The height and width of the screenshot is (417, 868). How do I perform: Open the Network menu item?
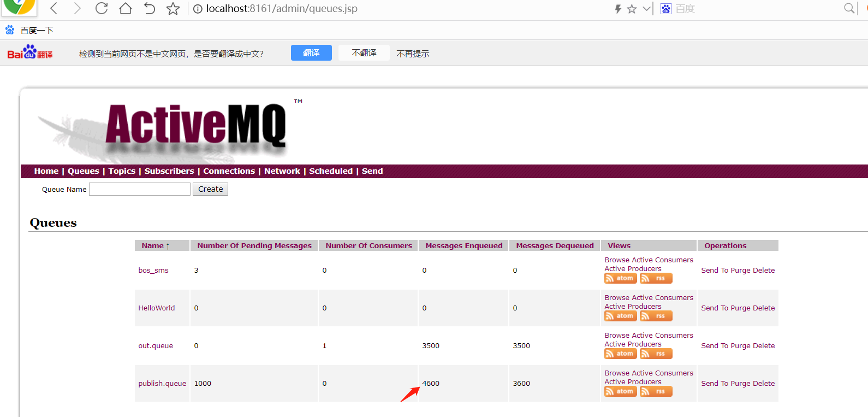tap(282, 171)
